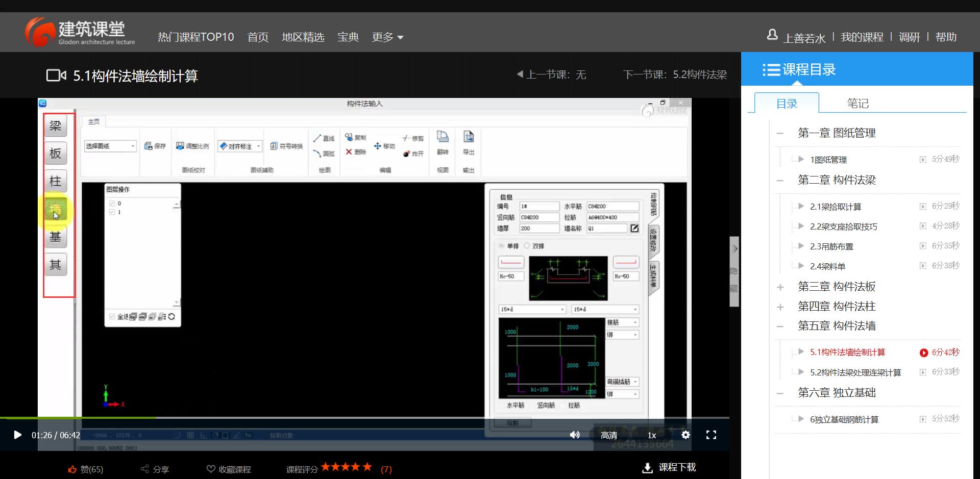Select the 墙 (wall) component button
The width and height of the screenshot is (980, 479).
click(55, 209)
